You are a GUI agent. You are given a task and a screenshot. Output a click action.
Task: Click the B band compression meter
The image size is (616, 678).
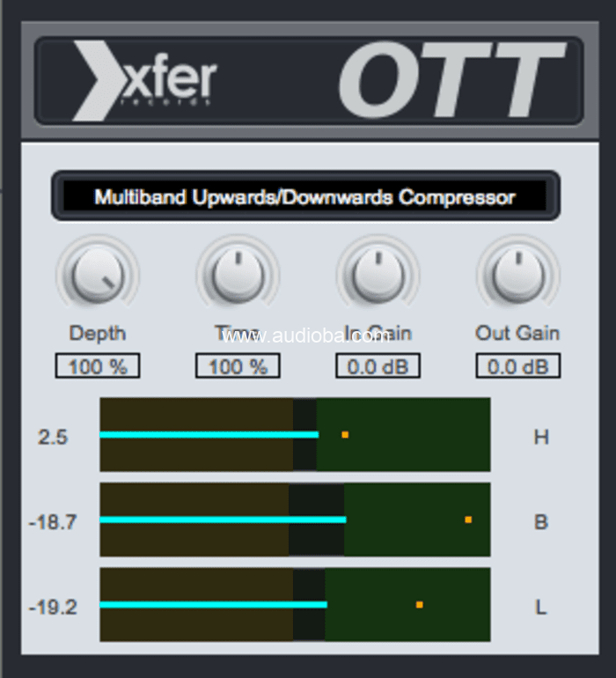296,520
